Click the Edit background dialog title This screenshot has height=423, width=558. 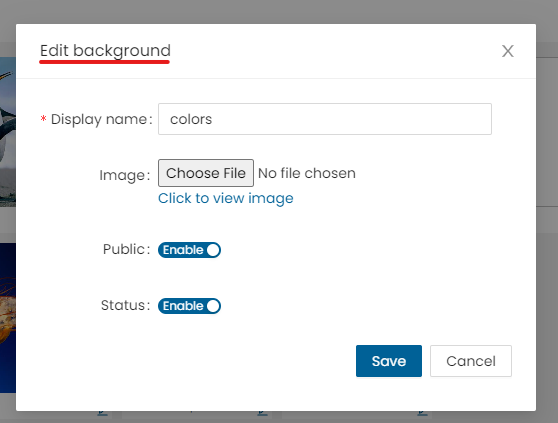point(105,51)
